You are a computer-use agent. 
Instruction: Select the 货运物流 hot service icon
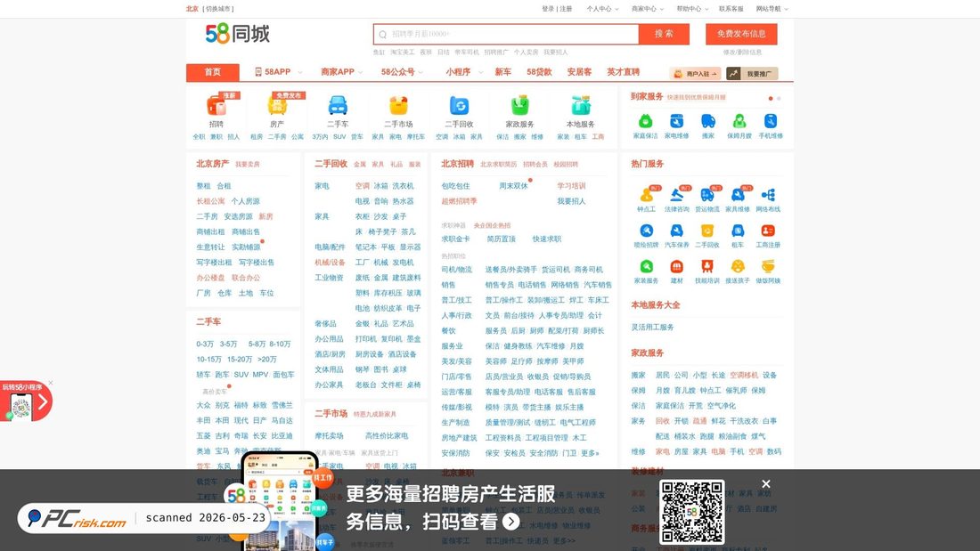coord(706,195)
